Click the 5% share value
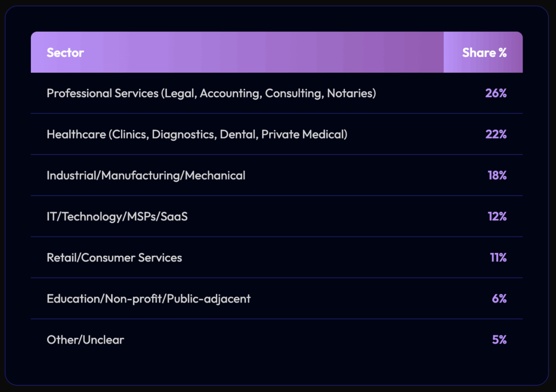 tap(499, 340)
